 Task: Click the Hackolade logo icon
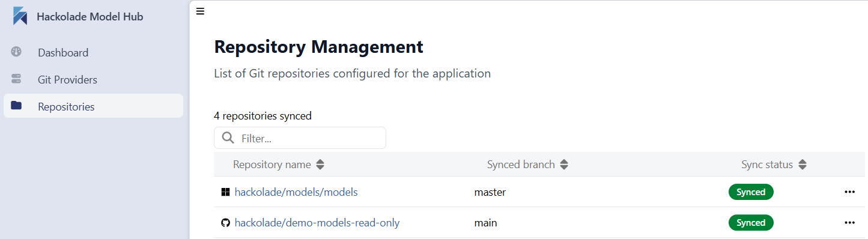[20, 16]
